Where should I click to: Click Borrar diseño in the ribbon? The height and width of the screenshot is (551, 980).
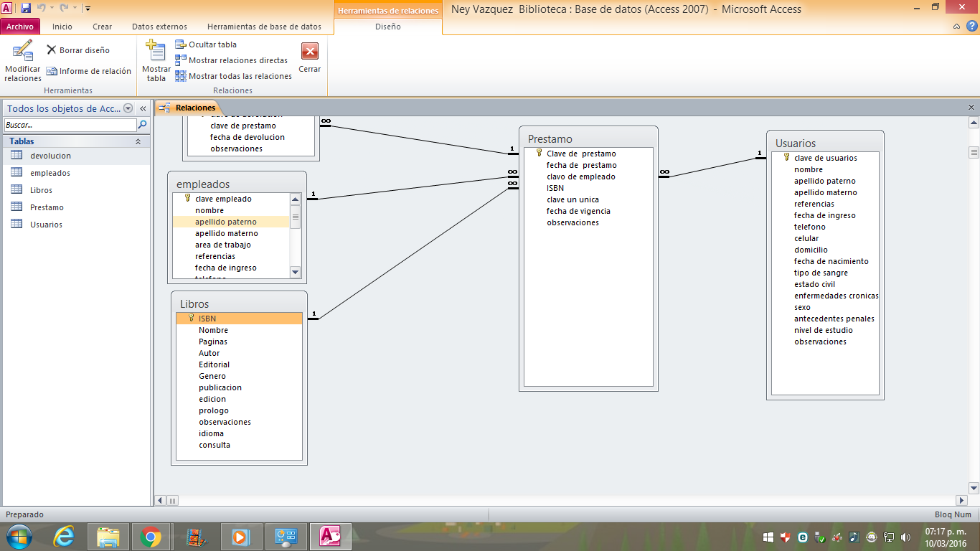coord(78,50)
